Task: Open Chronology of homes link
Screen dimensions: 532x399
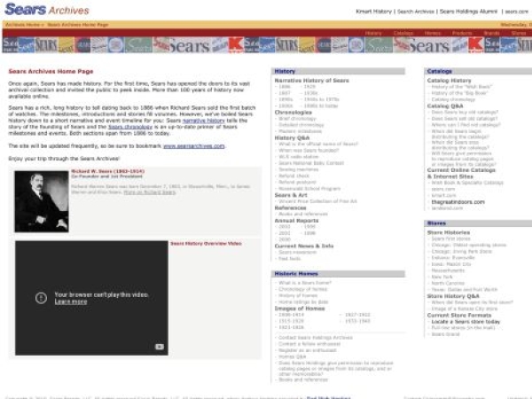Action: click(303, 289)
